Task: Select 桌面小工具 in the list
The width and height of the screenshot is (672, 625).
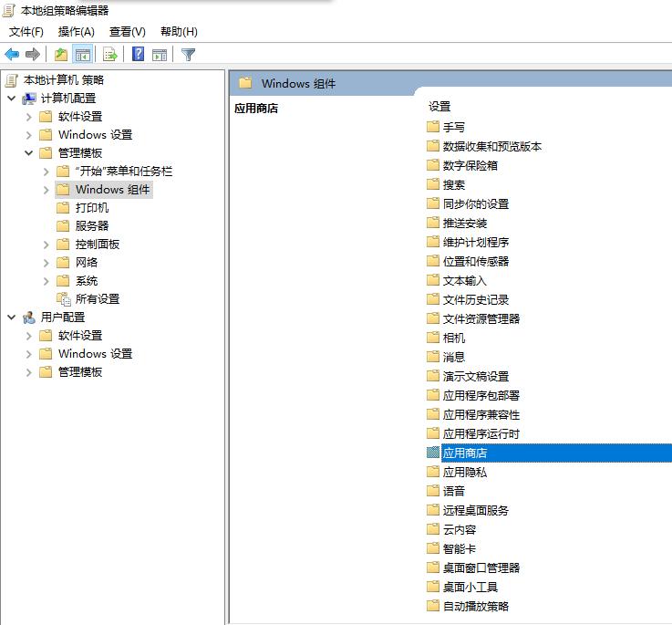Action: 470,588
